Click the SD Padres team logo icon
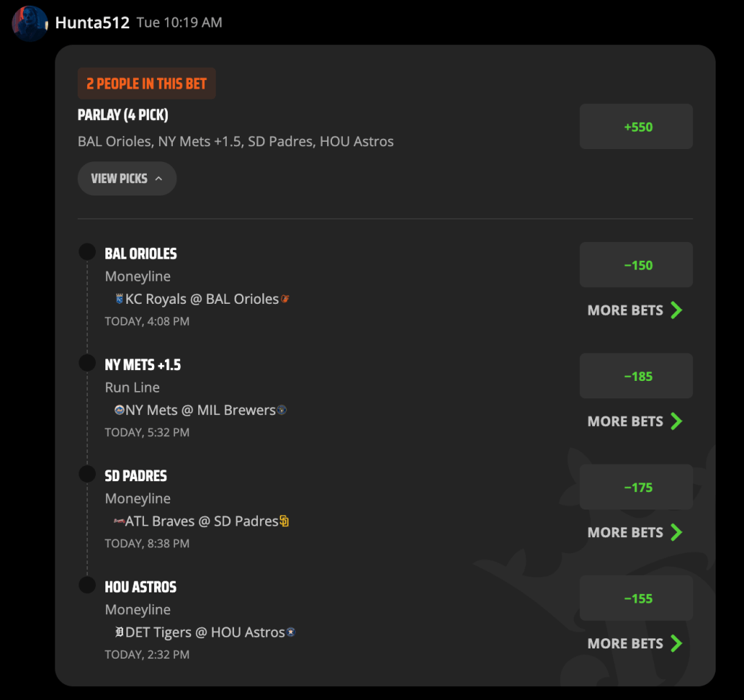The image size is (744, 700). [284, 521]
